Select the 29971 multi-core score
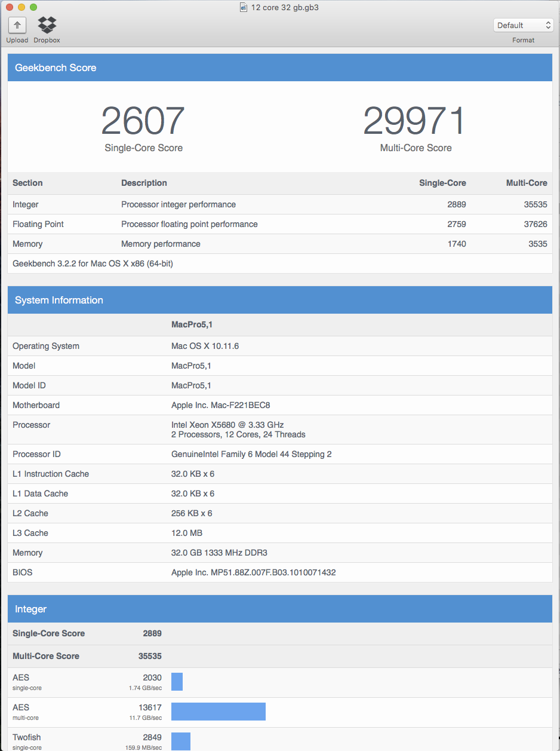This screenshot has width=560, height=751. tap(416, 121)
